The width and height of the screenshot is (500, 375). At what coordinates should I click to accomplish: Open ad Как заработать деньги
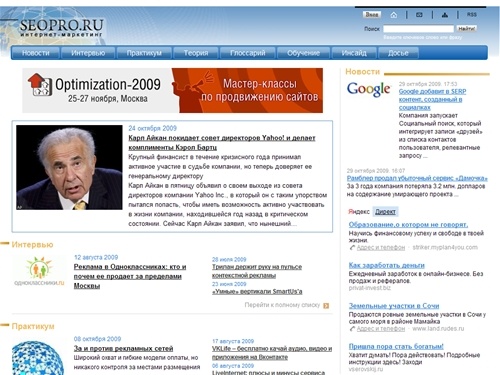click(x=387, y=265)
